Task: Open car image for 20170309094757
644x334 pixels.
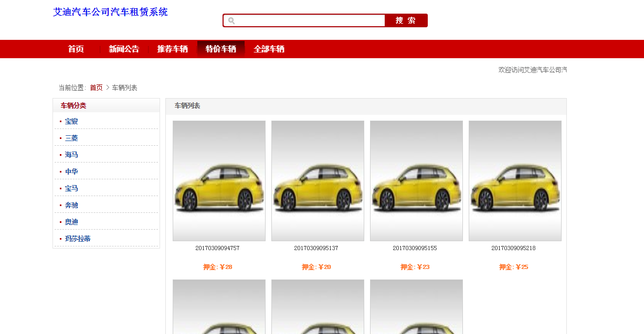Action: [219, 181]
